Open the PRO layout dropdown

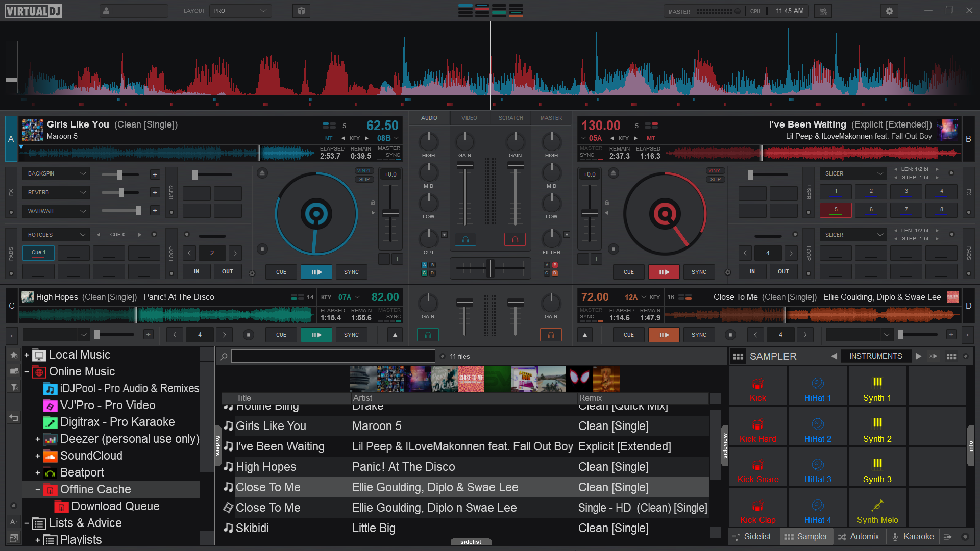point(240,11)
